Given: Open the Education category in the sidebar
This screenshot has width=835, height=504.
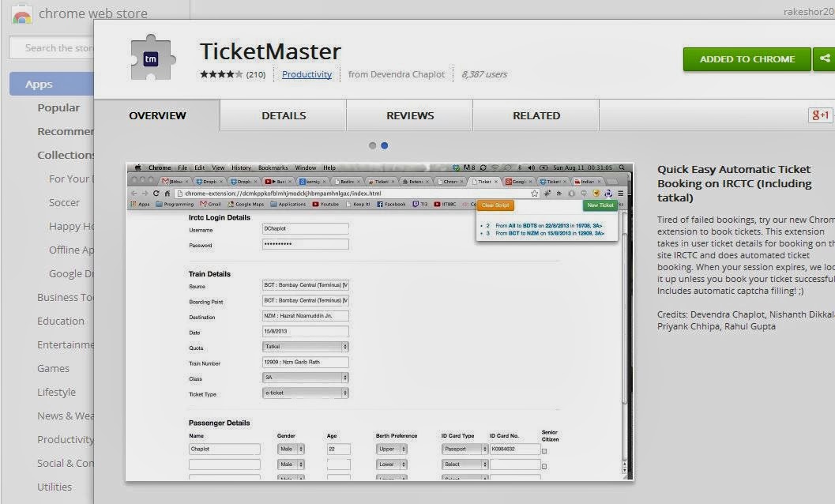Looking at the screenshot, I should coord(61,322).
